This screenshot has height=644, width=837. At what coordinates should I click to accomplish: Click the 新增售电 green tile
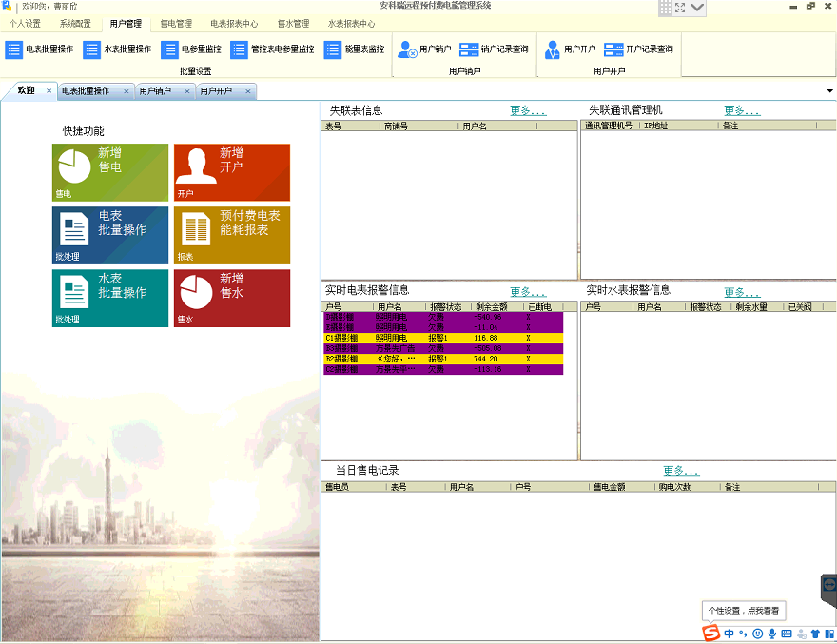click(x=110, y=172)
